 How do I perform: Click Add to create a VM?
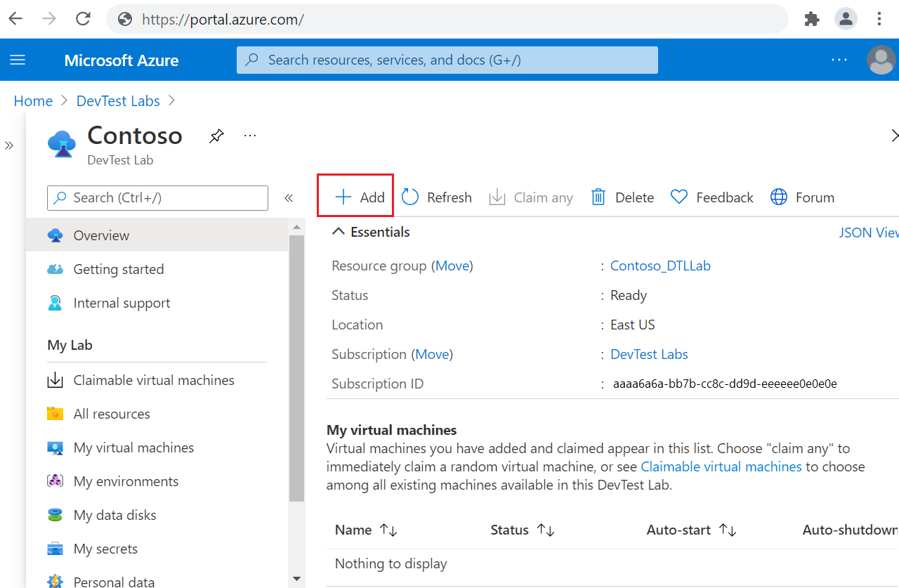pyautogui.click(x=359, y=197)
